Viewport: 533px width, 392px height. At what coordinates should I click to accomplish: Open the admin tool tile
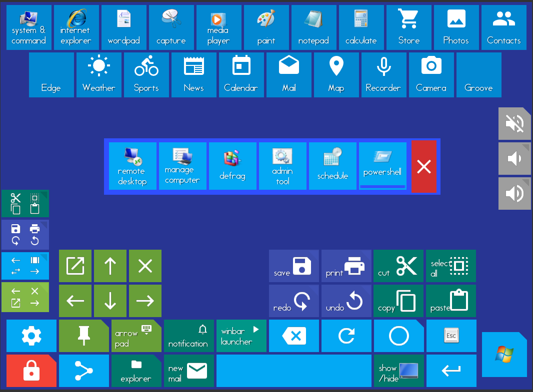click(282, 166)
